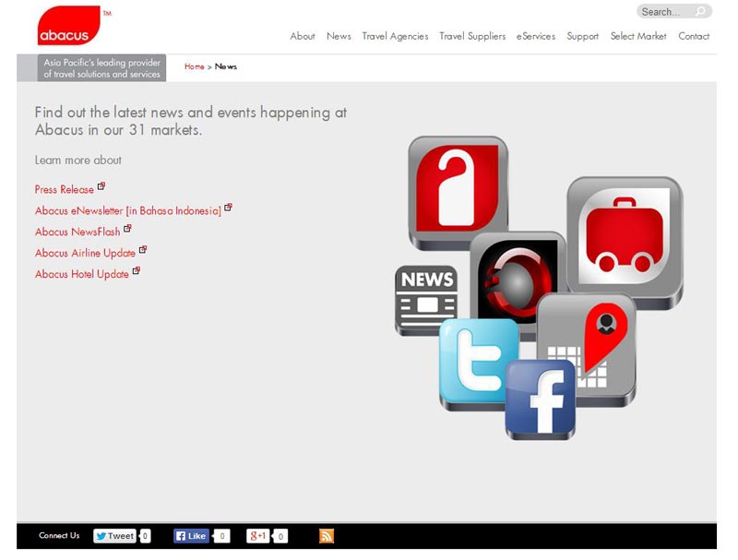Click the Google +1 button

pos(257,536)
